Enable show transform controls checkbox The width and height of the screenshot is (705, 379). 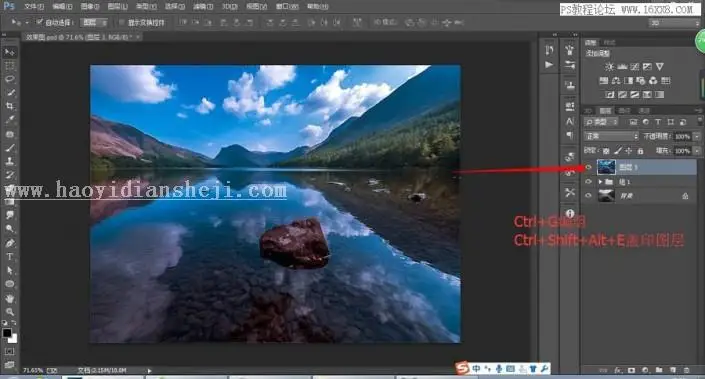coord(121,22)
